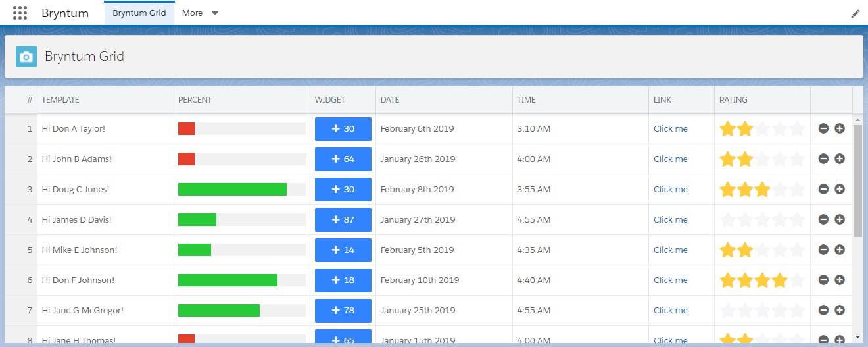Open the App Launcher grid icon

coord(20,13)
